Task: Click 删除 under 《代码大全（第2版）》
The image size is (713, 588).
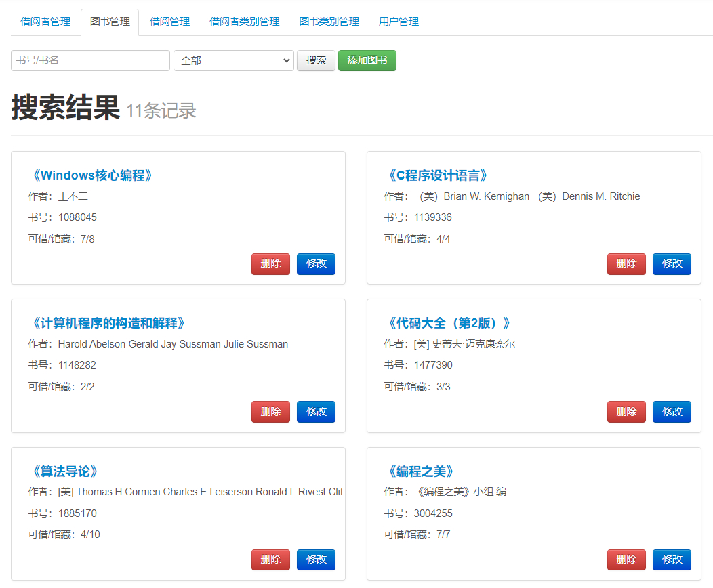Action: point(626,411)
